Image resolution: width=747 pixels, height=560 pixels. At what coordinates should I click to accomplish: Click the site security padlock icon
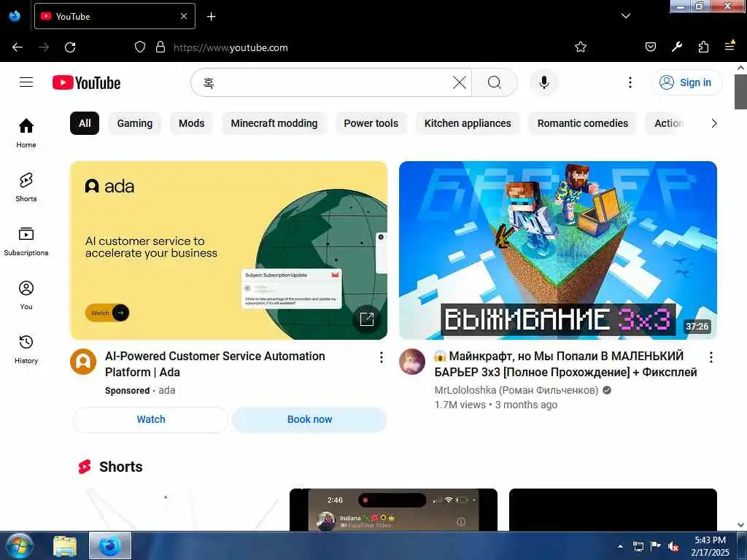(160, 47)
